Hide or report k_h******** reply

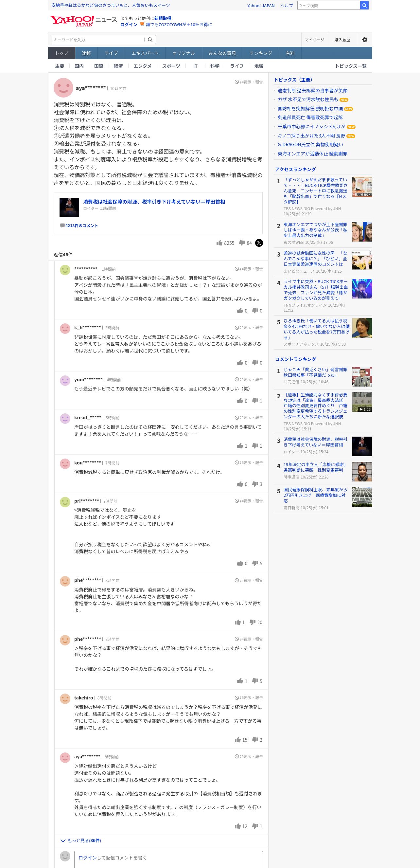click(249, 328)
